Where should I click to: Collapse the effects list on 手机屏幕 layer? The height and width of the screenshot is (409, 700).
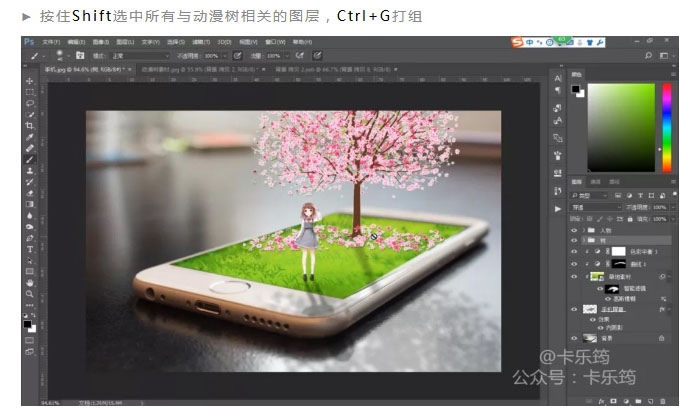click(670, 309)
